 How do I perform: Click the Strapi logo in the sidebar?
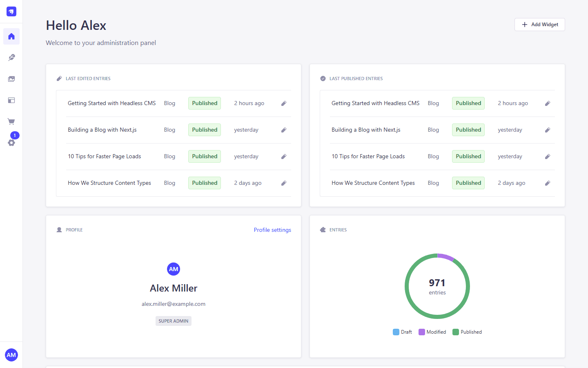[11, 11]
